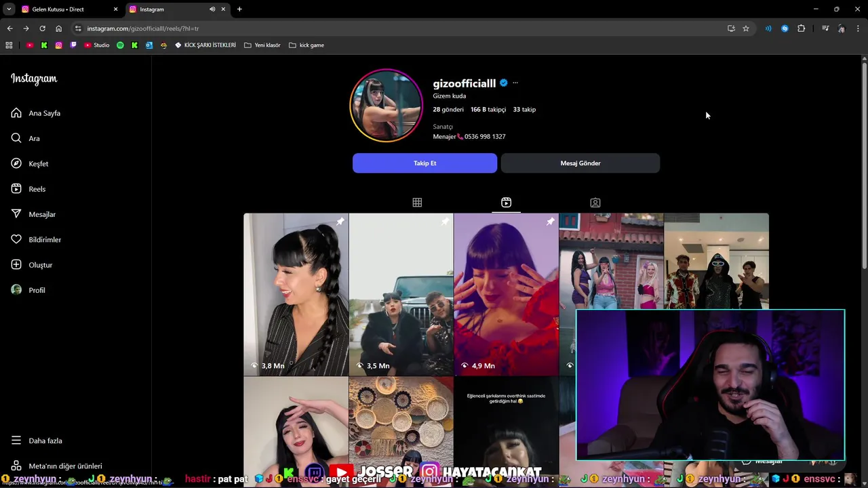
Task: Open the Outlook bookmark
Action: (x=149, y=45)
